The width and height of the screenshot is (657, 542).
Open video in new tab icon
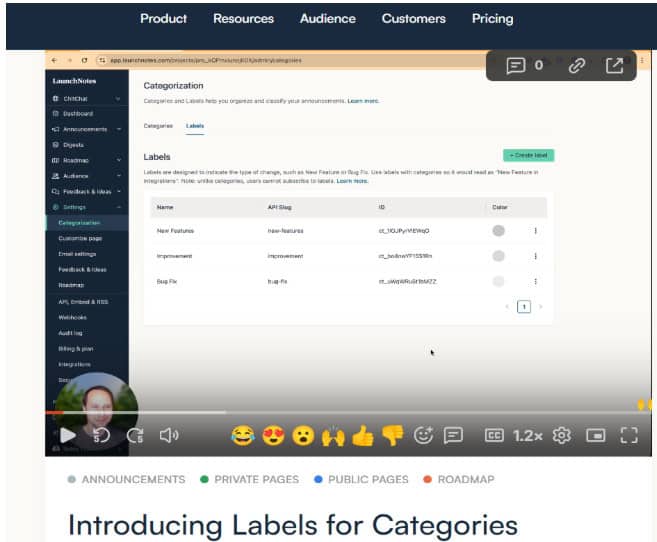(614, 65)
